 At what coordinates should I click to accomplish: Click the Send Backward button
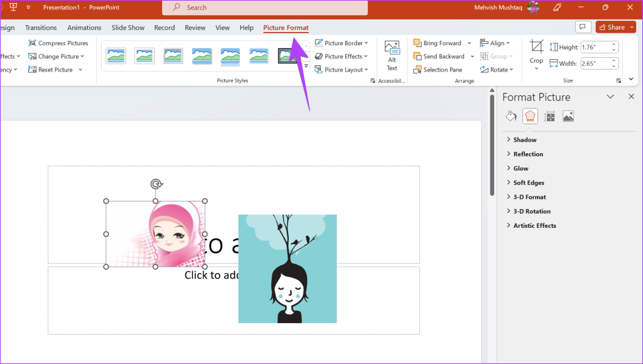pos(439,56)
